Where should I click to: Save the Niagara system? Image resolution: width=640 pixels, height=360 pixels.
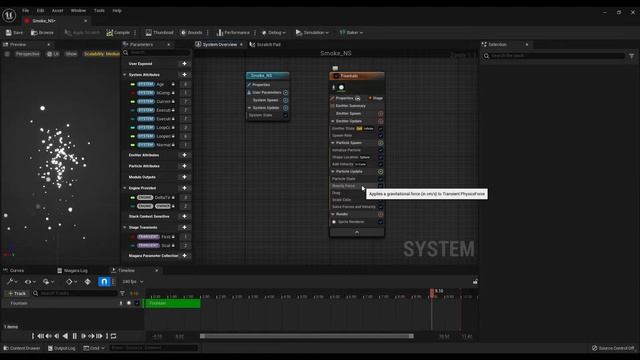point(14,32)
